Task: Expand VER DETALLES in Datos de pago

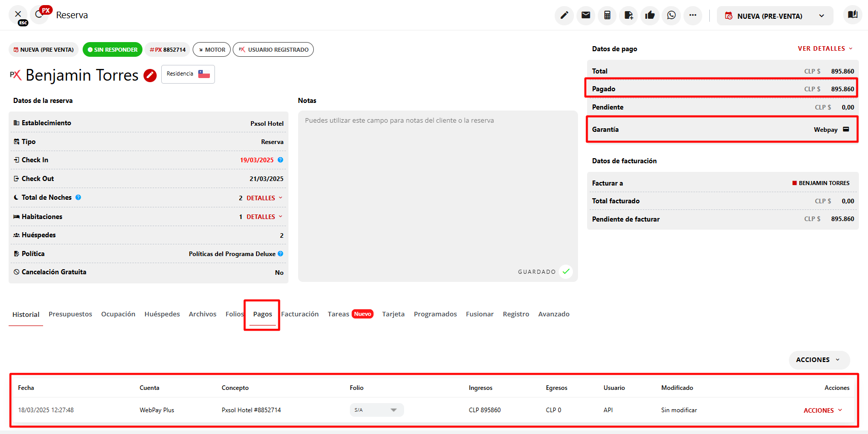Action: [x=825, y=49]
